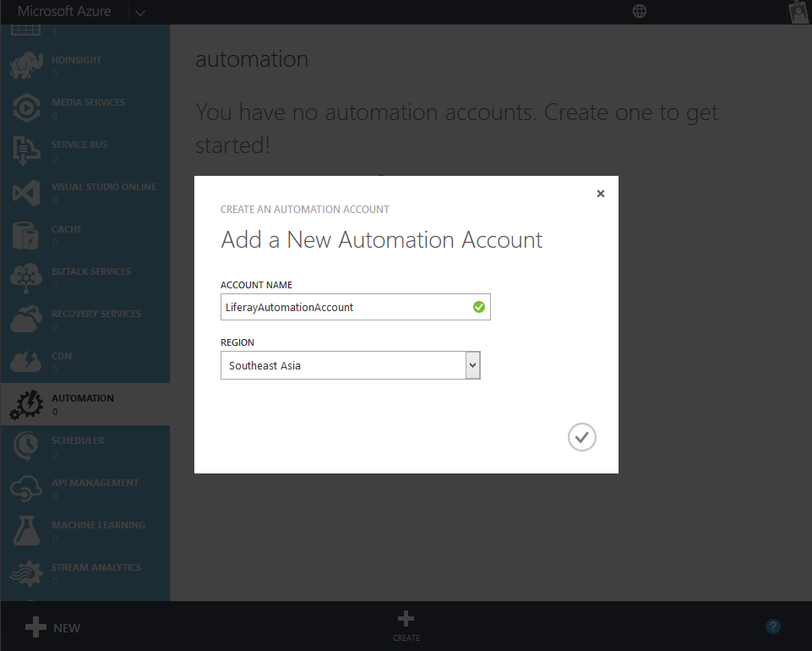Select the BizTalk Services icon

(x=25, y=276)
